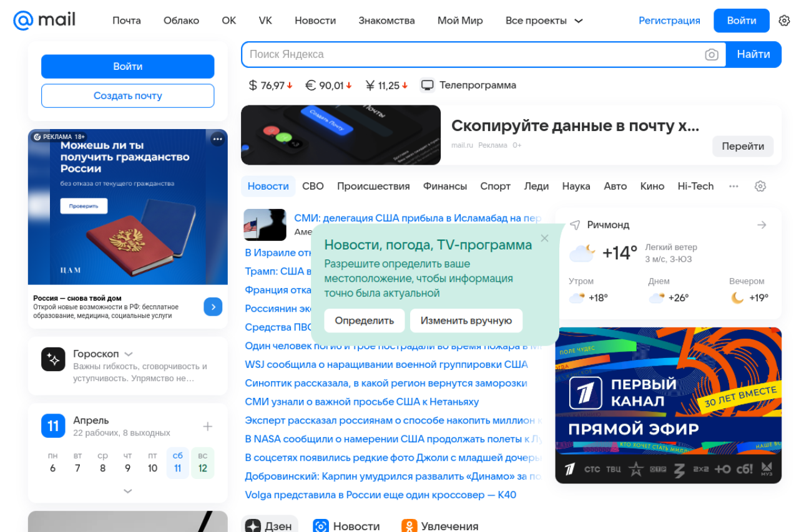
Task: Click the plus icon in calendar widget
Action: pyautogui.click(x=208, y=426)
